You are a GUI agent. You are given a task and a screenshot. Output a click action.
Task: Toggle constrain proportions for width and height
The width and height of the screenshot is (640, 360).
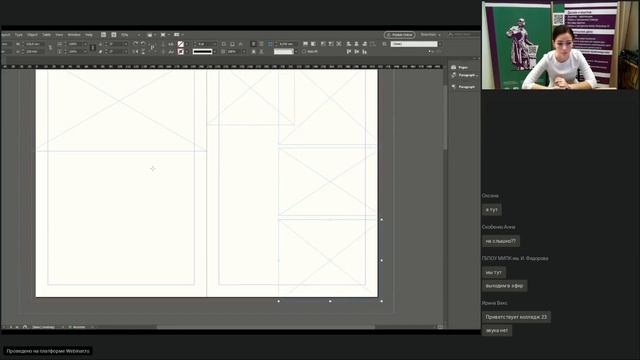(50, 48)
